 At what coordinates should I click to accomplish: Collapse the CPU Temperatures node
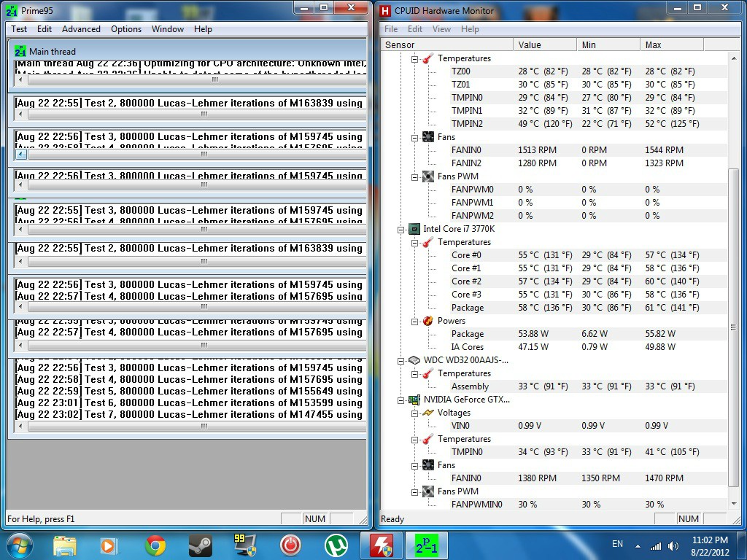tap(414, 243)
